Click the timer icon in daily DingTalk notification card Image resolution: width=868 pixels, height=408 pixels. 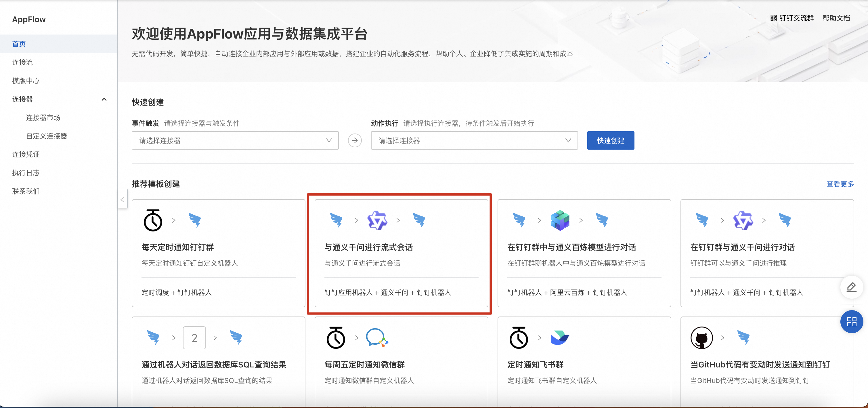[x=153, y=220]
